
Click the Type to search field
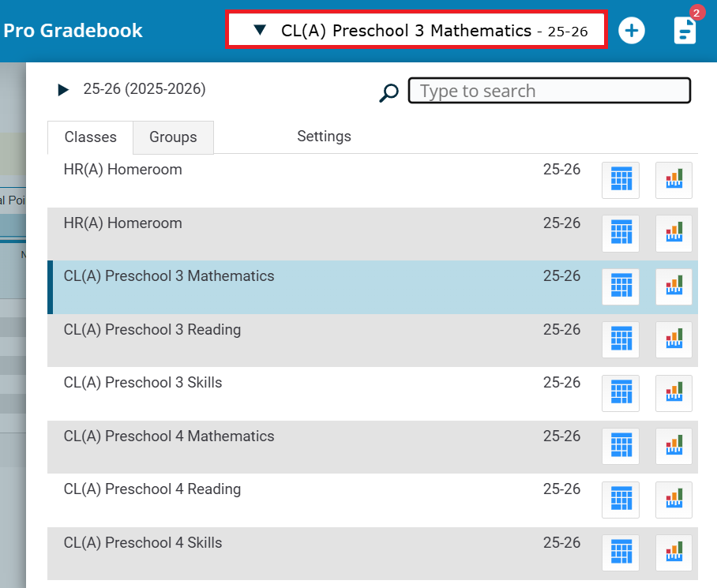click(549, 91)
